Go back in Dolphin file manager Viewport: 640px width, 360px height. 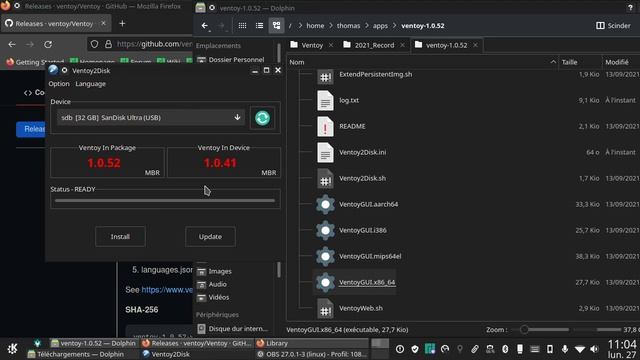pyautogui.click(x=205, y=25)
